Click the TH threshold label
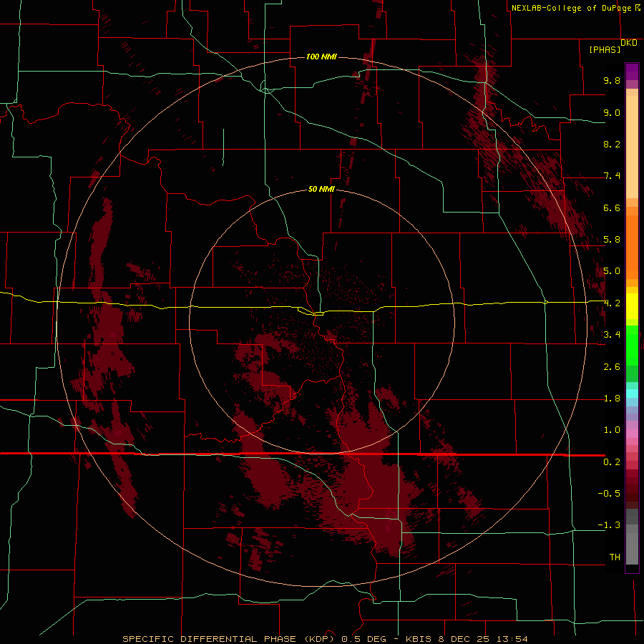Screen dimensions: 644x644 tap(615, 557)
